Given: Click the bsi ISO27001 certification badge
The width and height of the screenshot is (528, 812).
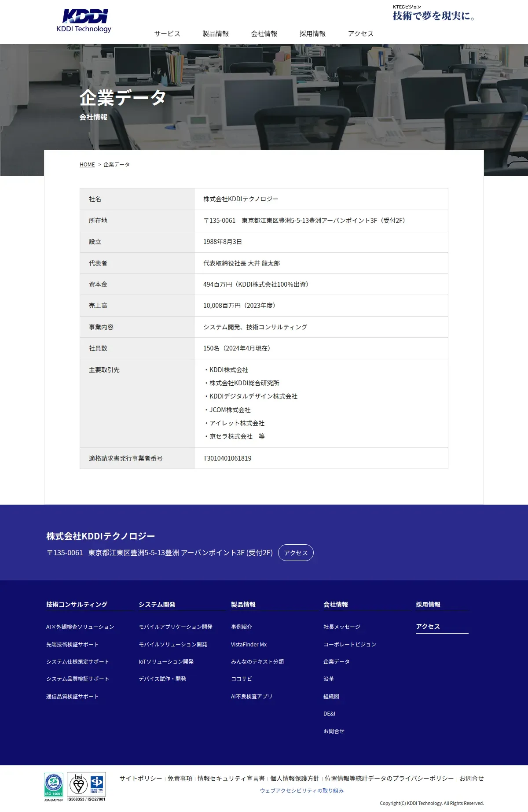Looking at the screenshot, I should coord(86,786).
